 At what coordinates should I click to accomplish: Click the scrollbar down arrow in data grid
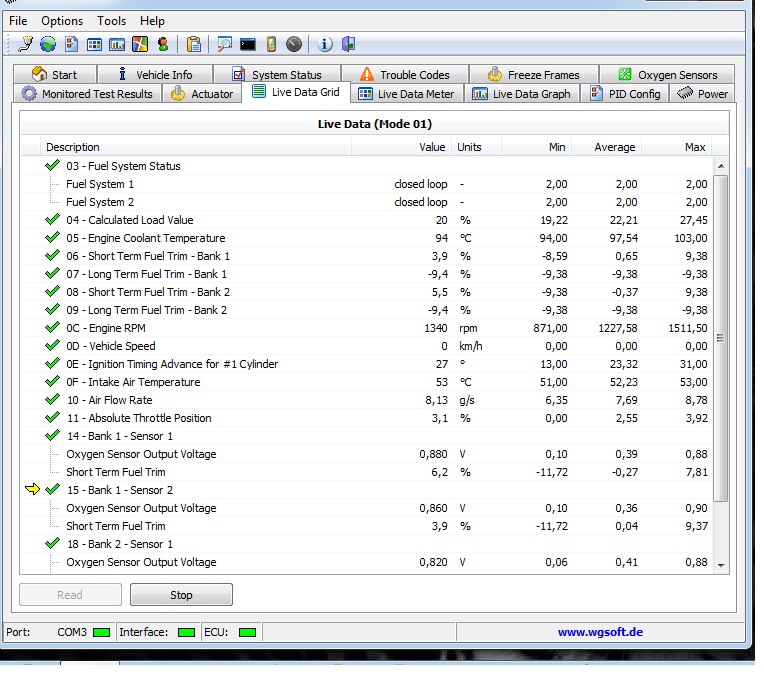[x=721, y=565]
